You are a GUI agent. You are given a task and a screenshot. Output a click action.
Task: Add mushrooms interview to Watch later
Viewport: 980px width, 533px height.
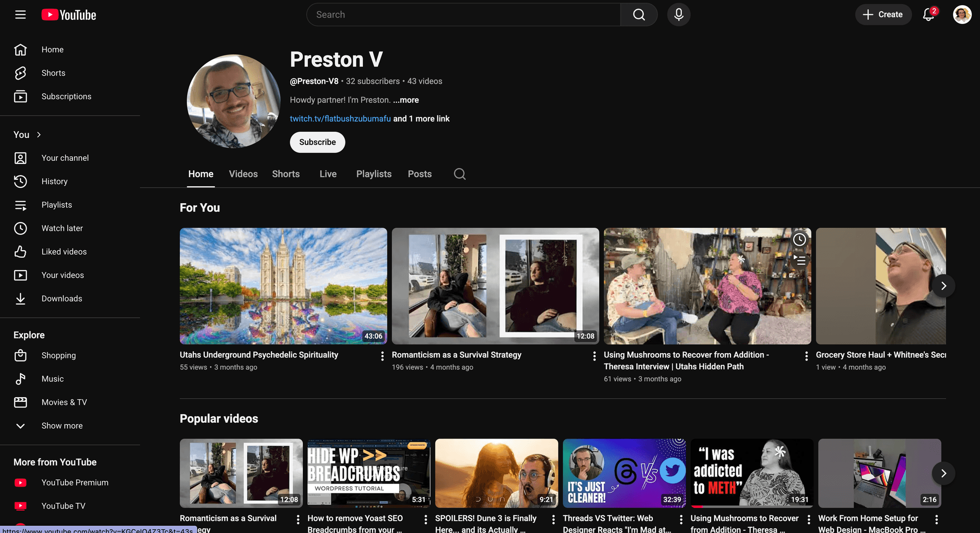pyautogui.click(x=799, y=239)
